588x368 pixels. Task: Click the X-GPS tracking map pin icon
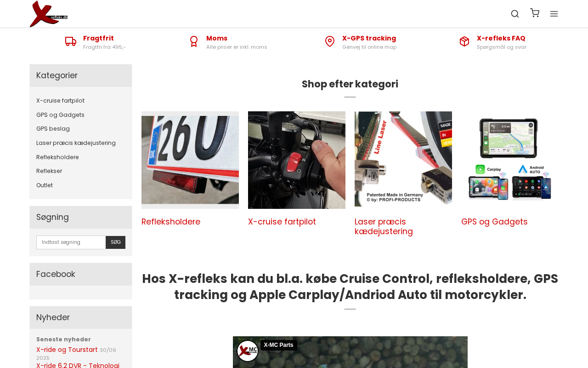330,41
